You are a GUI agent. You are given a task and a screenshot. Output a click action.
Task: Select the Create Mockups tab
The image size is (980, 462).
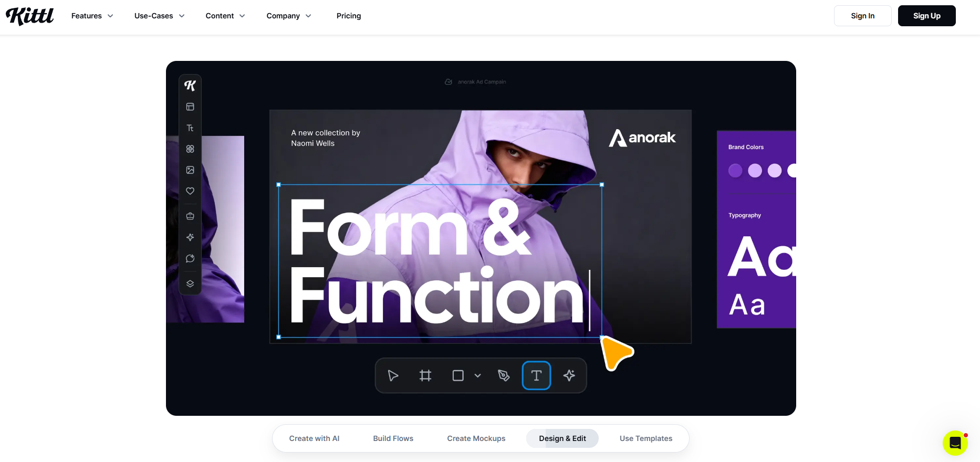476,438
